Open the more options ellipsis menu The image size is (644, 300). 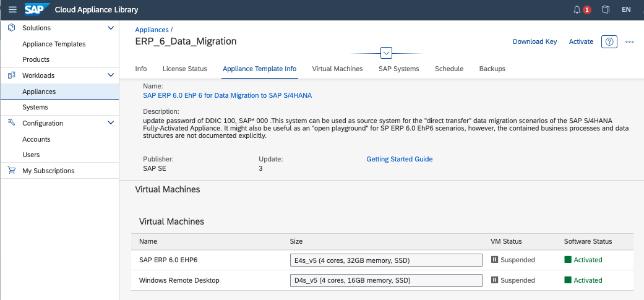(630, 41)
